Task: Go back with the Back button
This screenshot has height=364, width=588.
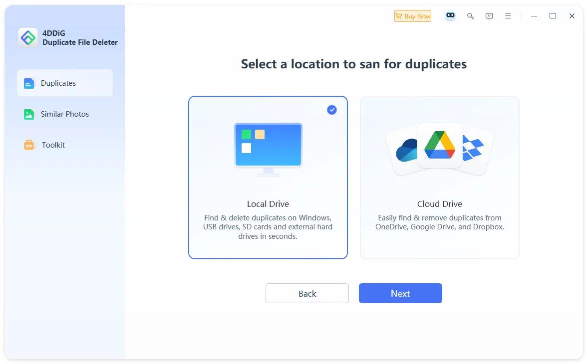Action: coord(307,293)
